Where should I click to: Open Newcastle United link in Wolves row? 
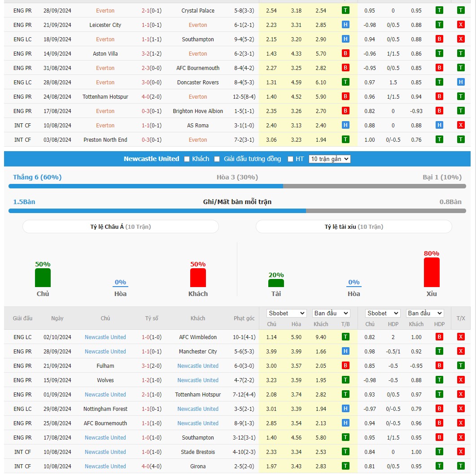click(198, 380)
